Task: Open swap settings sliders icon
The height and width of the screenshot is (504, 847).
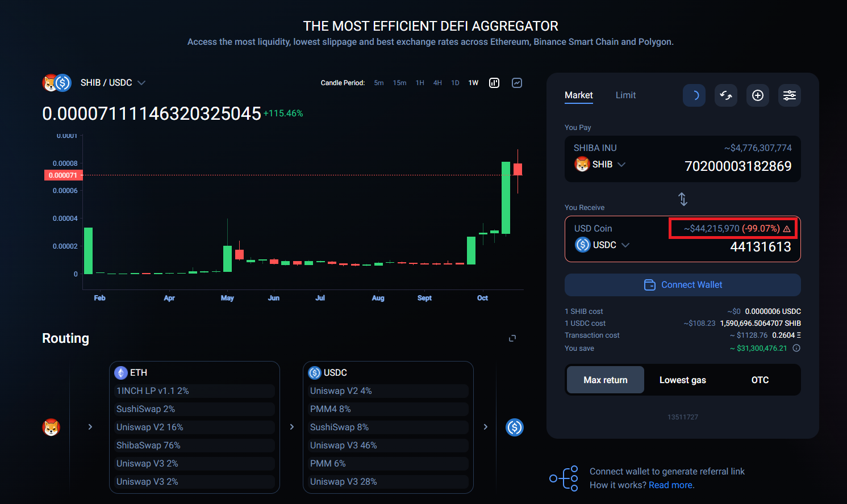Action: point(790,95)
